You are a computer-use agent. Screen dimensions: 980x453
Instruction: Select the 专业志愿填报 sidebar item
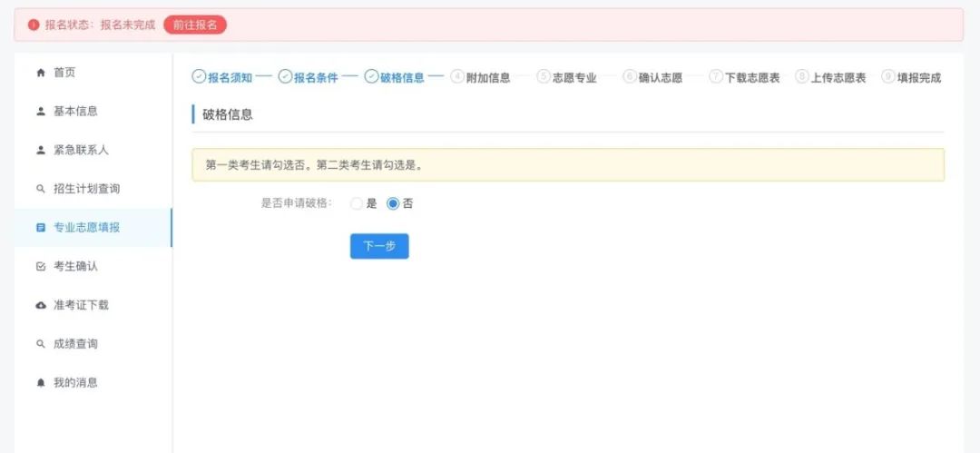pyautogui.click(x=93, y=228)
